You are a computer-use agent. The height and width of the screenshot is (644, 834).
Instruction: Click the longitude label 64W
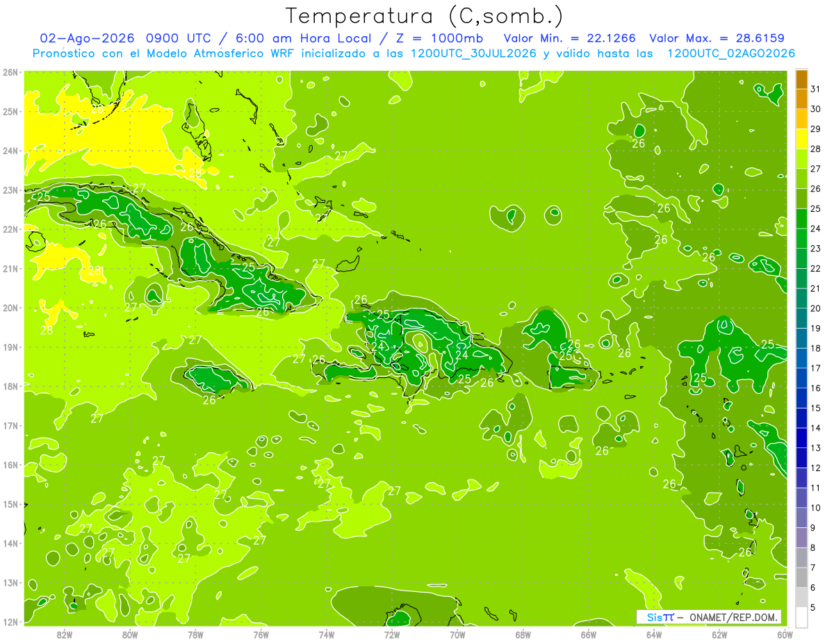click(x=654, y=634)
